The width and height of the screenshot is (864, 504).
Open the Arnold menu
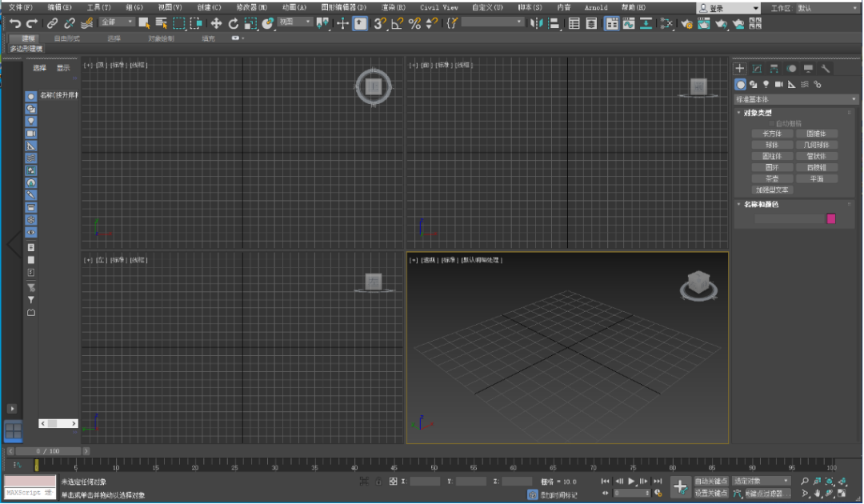596,7
